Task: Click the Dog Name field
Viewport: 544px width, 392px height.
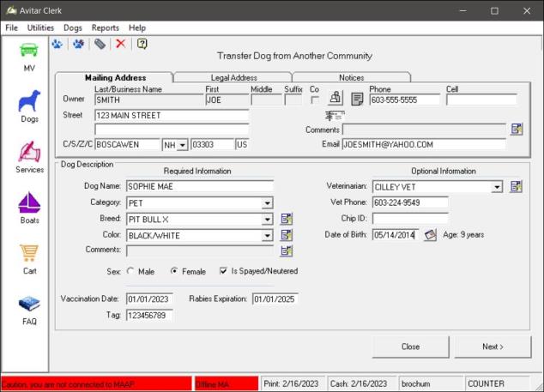Action: [x=199, y=186]
